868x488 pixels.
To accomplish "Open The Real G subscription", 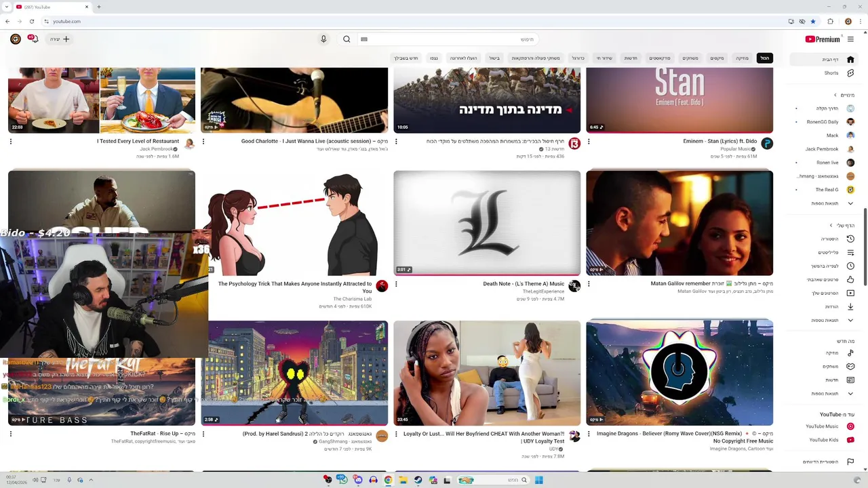I will 824,190.
